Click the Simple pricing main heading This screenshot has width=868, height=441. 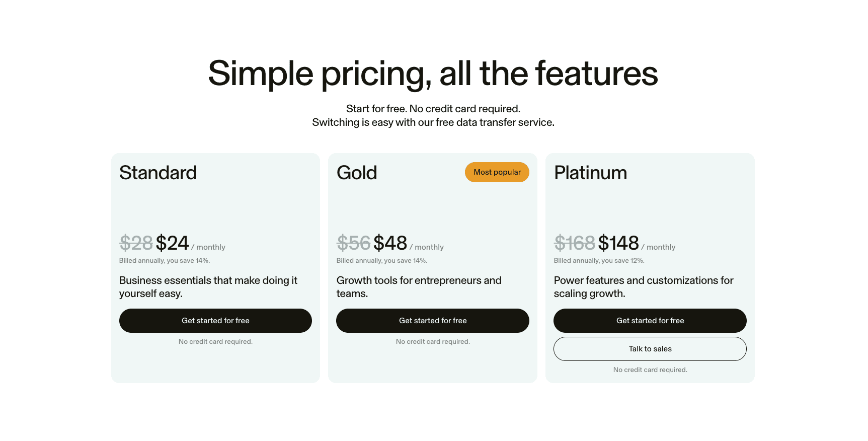[433, 73]
